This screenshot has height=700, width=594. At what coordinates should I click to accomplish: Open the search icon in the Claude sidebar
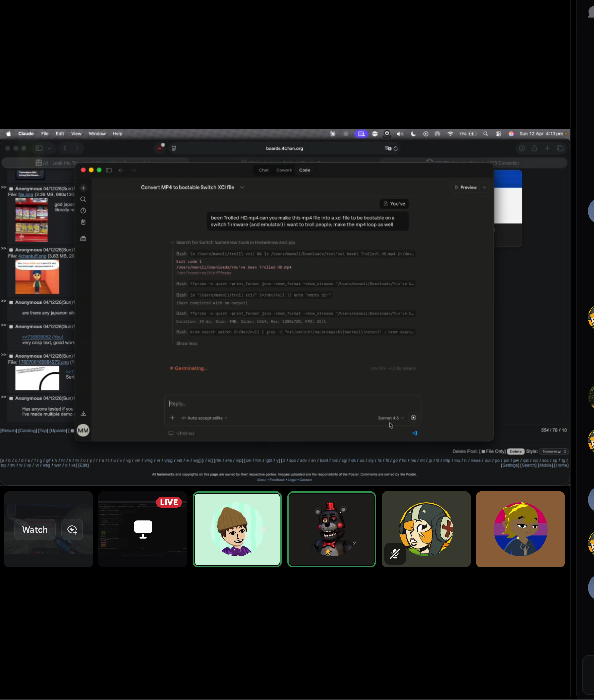83,199
